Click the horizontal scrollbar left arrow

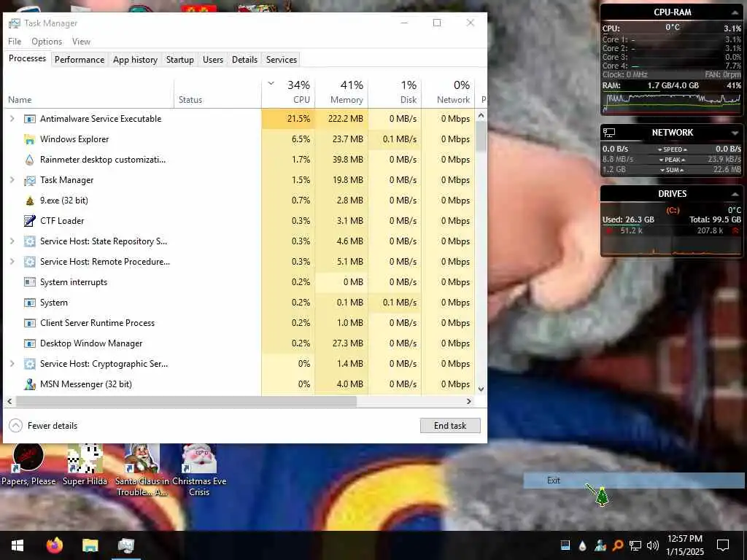pos(9,402)
